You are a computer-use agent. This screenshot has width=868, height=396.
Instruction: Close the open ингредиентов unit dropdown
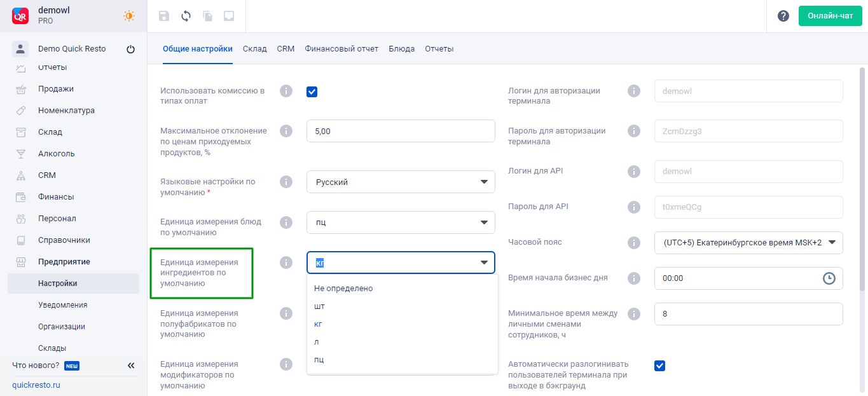pos(484,263)
